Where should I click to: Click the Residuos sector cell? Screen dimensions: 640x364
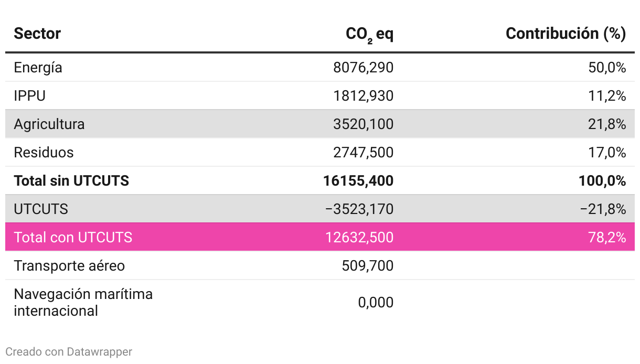point(44,153)
